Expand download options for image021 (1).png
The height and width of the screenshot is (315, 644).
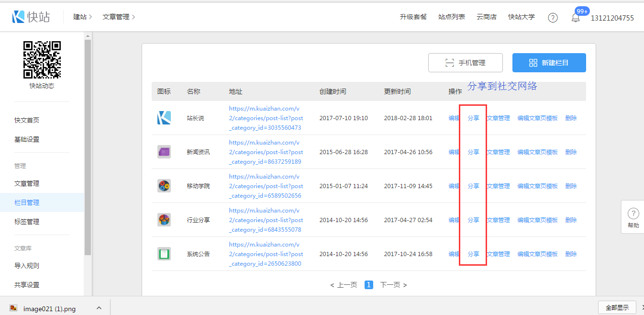(x=99, y=308)
